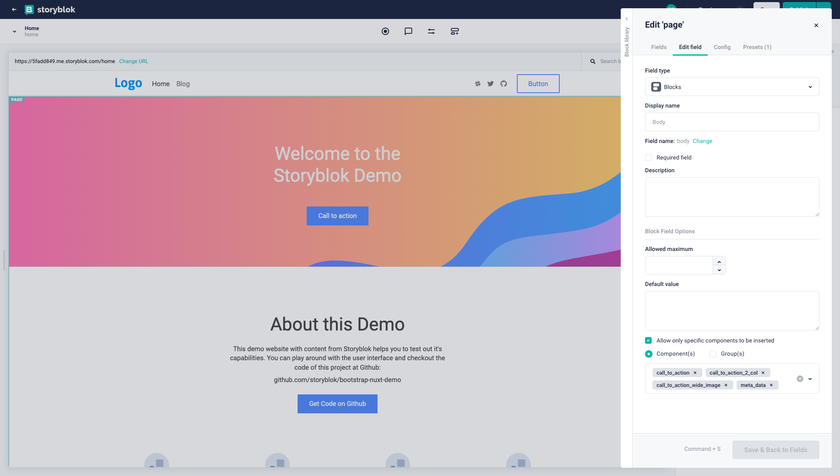Click the Logo in the preview site
Viewport: 840px width, 476px height.
128,83
